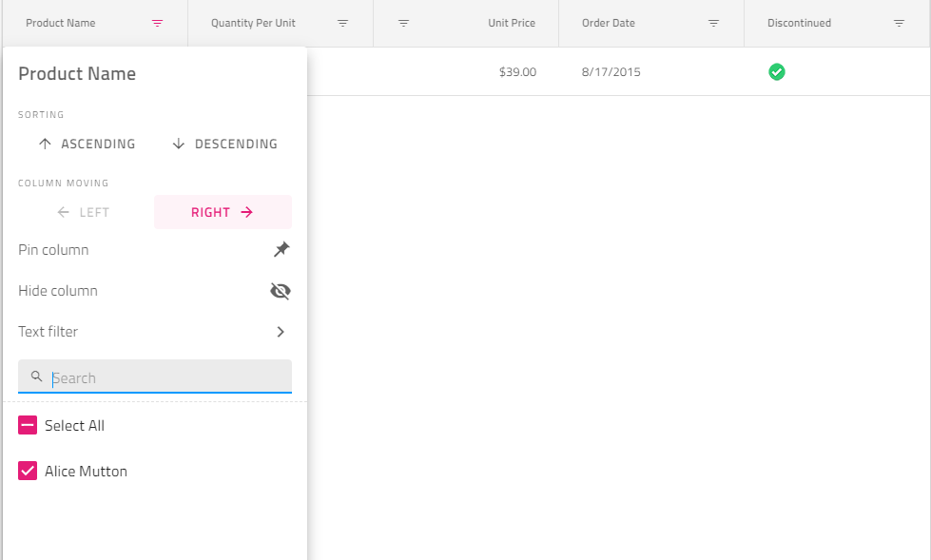Viewport: 931px width, 560px height.
Task: Toggle the Select All checkbox
Action: tap(27, 425)
